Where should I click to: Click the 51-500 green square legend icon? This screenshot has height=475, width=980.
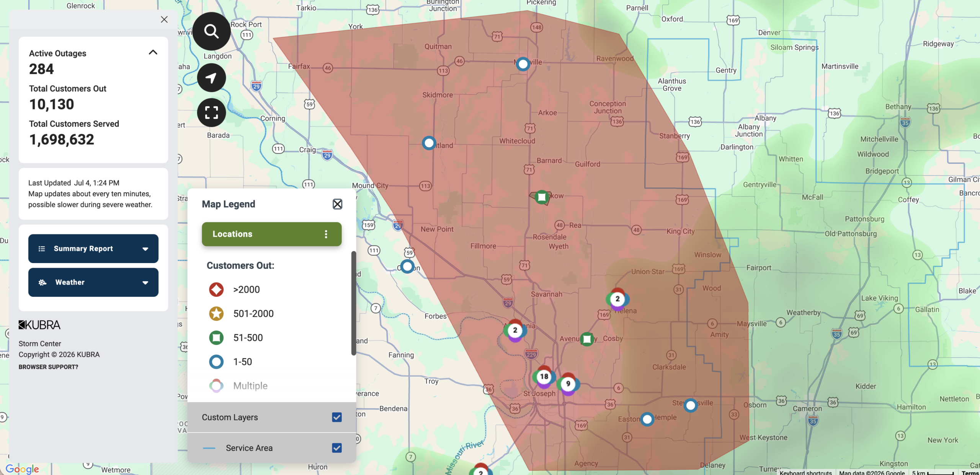pyautogui.click(x=216, y=338)
